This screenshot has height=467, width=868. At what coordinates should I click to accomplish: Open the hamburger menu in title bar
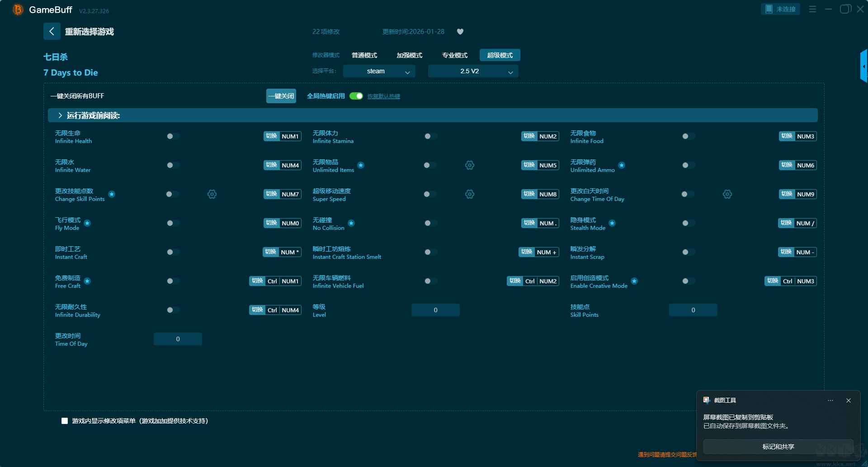[x=812, y=9]
